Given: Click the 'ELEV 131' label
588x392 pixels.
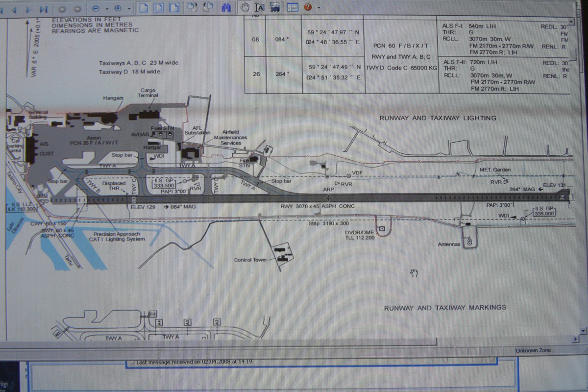Looking at the screenshot, I should coord(554,185).
